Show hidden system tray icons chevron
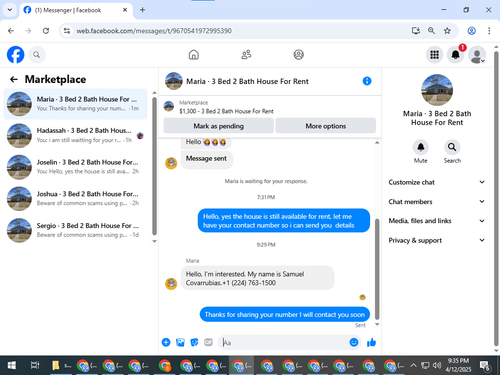The image size is (500, 375). [x=413, y=366]
